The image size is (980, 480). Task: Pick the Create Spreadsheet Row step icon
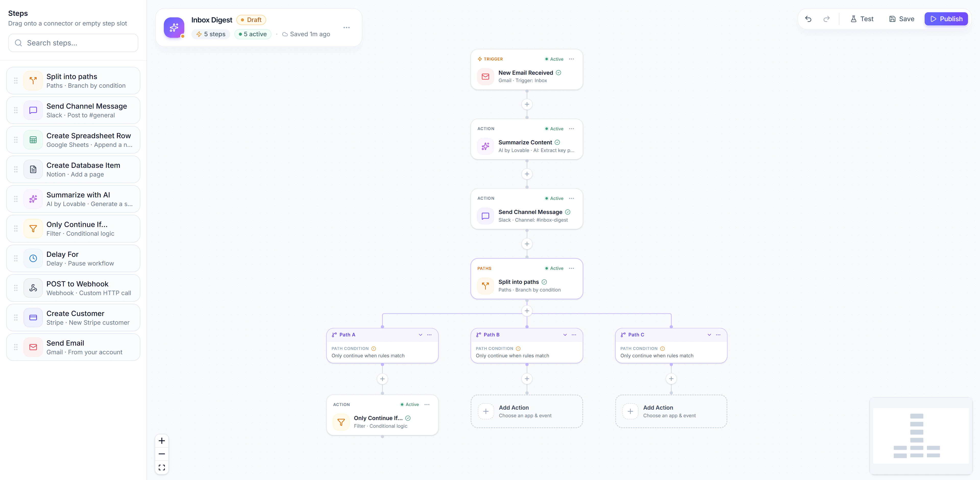(33, 140)
